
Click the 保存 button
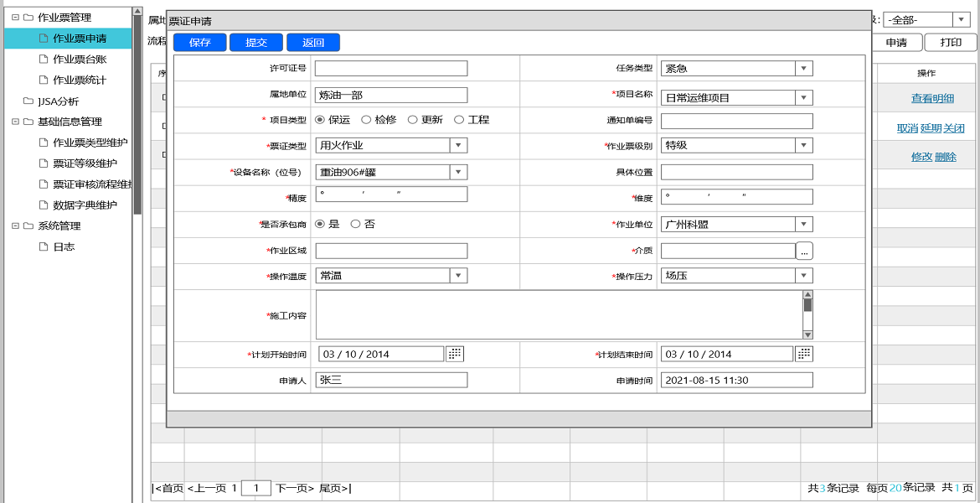click(199, 43)
